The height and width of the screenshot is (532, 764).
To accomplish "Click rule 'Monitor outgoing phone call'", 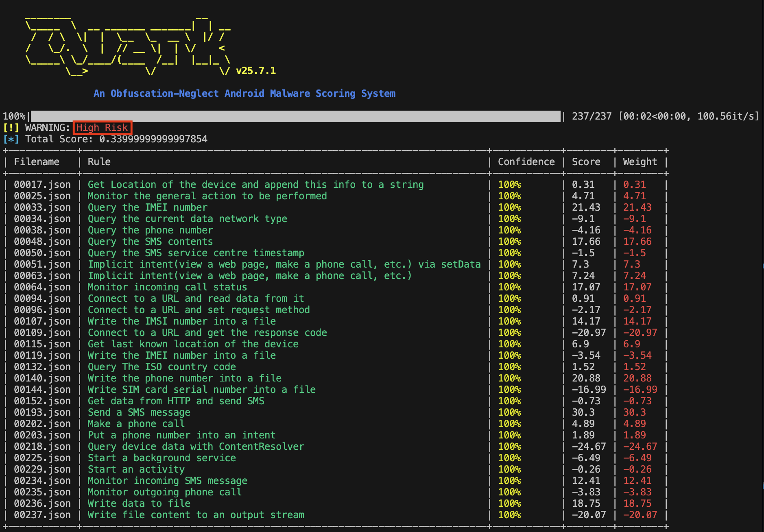I will (165, 492).
